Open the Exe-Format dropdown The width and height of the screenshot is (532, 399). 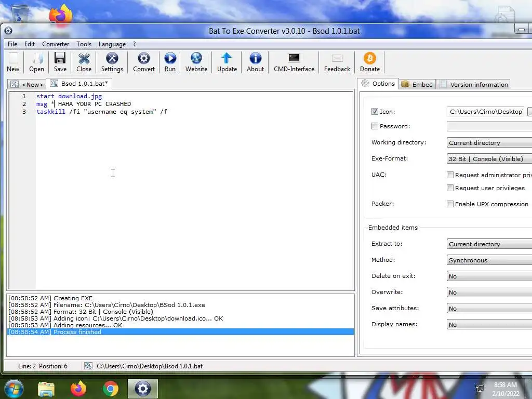click(x=489, y=159)
